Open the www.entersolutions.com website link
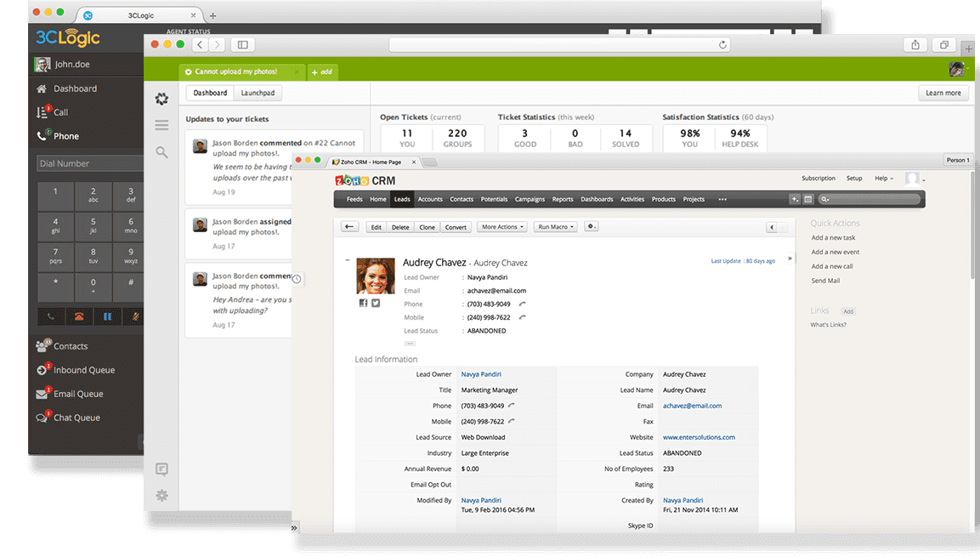980x557 pixels. coord(699,437)
